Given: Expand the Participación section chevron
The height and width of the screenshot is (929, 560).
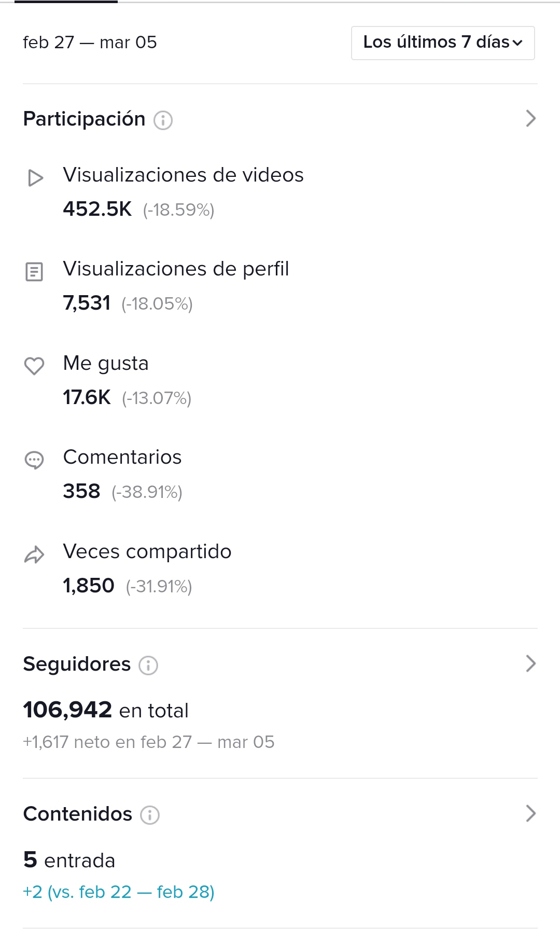Looking at the screenshot, I should click(x=530, y=119).
